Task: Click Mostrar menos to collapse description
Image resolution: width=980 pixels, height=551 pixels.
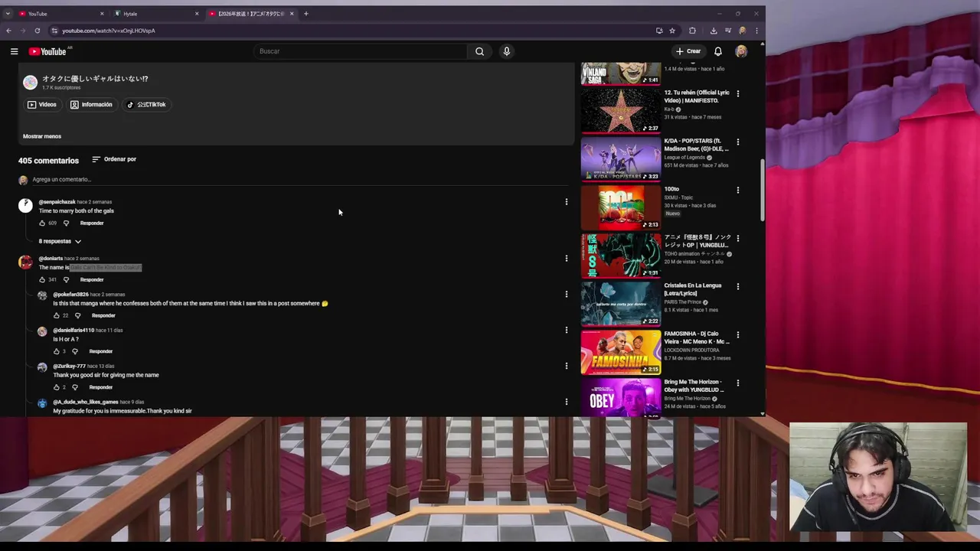Action: [42, 136]
